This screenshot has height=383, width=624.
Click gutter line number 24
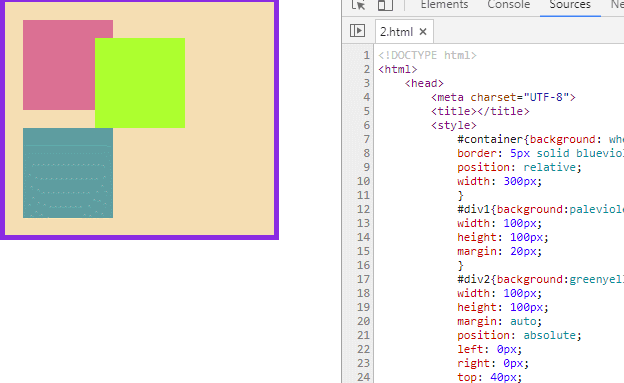(363, 377)
